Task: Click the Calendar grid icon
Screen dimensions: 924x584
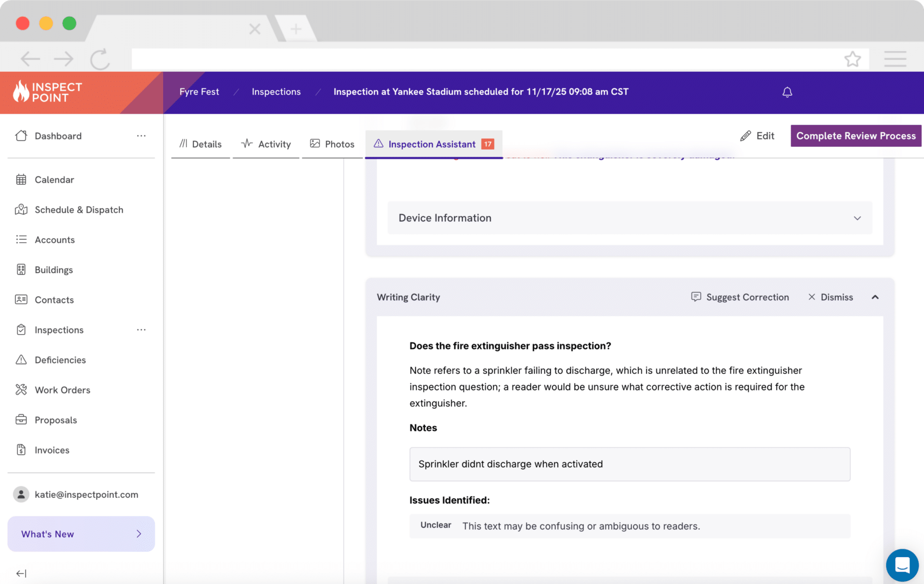Action: (21, 179)
